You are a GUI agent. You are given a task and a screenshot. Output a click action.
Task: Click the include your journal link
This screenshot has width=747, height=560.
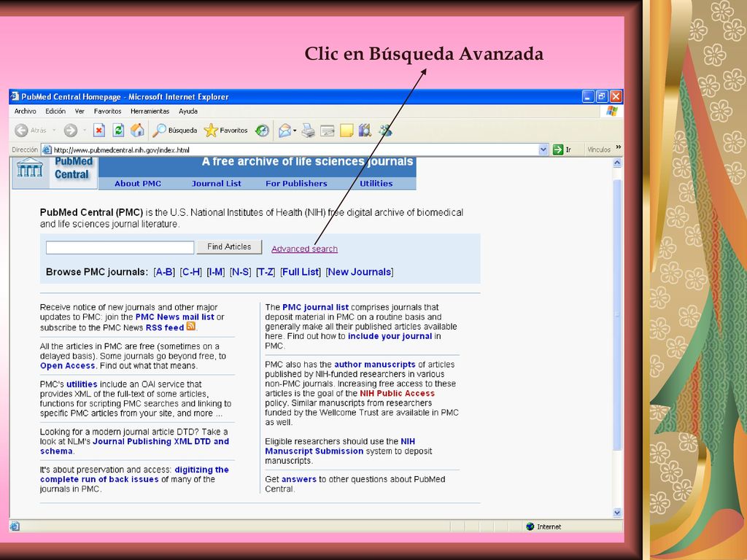[390, 336]
